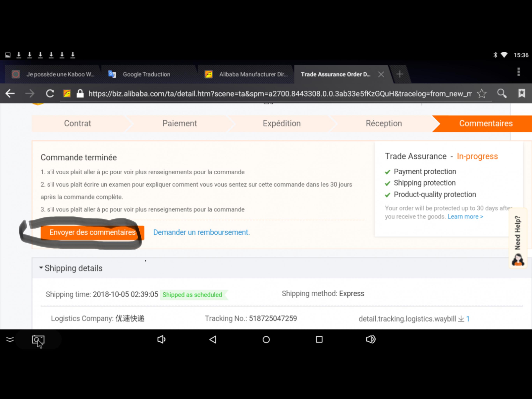This screenshot has height=399, width=532.
Task: Go back with the browser back arrow
Action: click(10, 93)
